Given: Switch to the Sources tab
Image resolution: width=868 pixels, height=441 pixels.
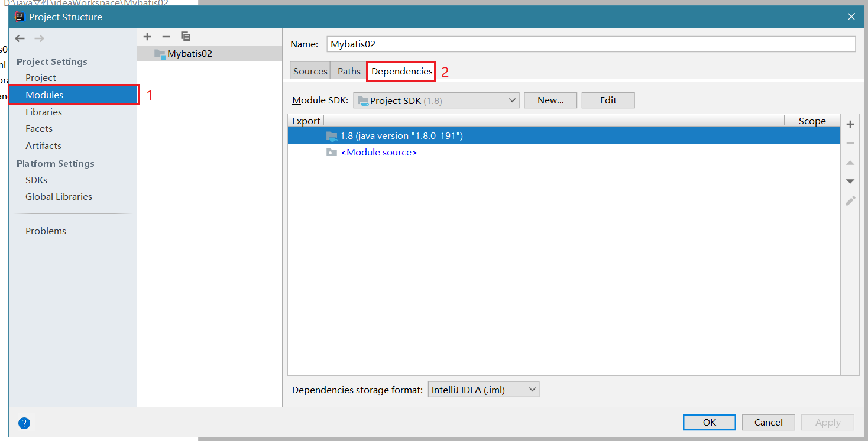Looking at the screenshot, I should pyautogui.click(x=310, y=71).
